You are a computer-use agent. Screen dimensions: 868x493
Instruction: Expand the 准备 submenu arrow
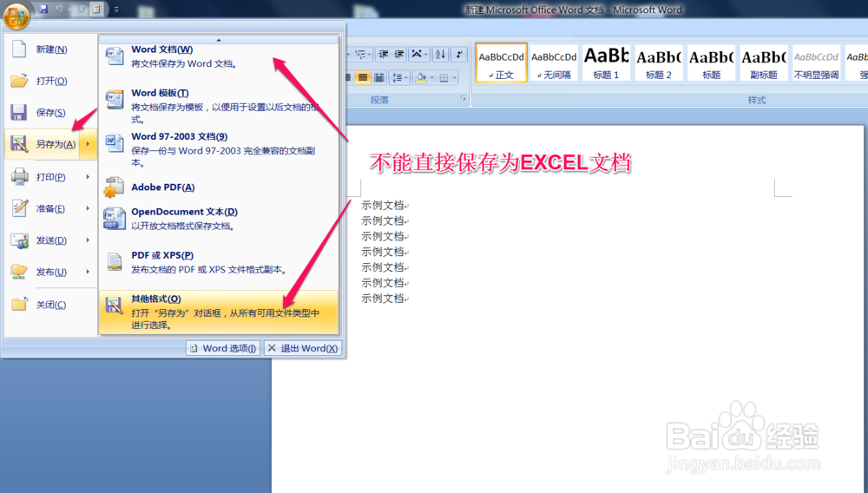pos(88,208)
